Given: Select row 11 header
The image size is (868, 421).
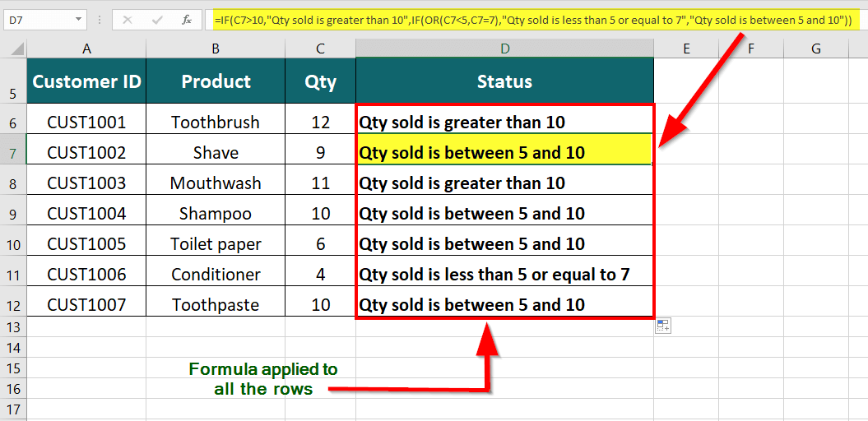Looking at the screenshot, I should pyautogui.click(x=13, y=271).
